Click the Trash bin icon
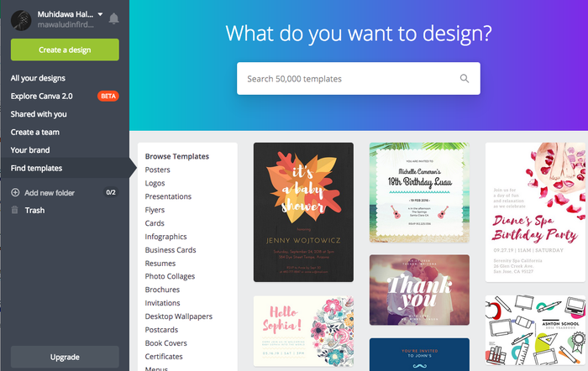This screenshot has width=588, height=371. point(14,210)
